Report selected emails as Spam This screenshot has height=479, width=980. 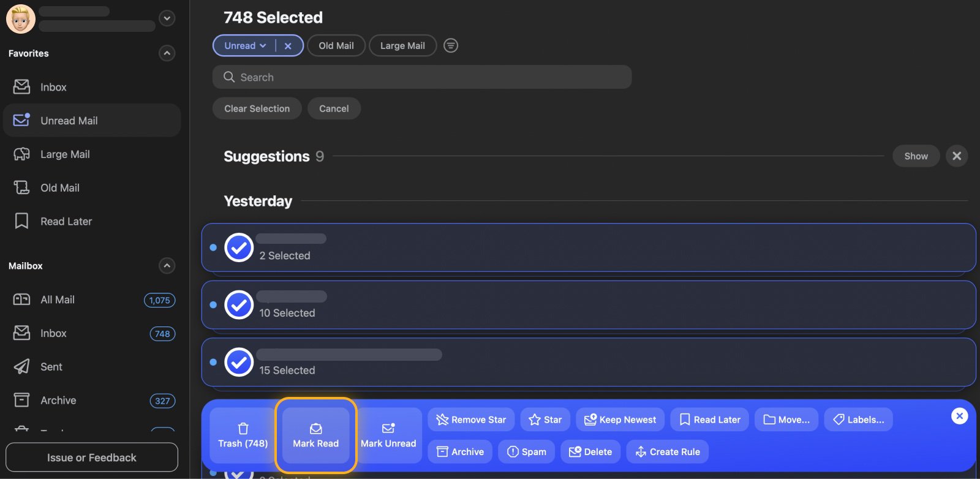(526, 452)
